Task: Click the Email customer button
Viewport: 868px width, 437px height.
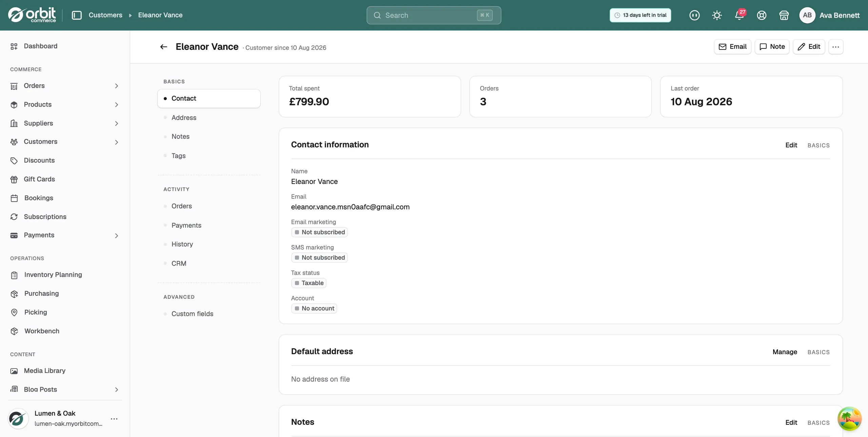Action: (x=732, y=47)
